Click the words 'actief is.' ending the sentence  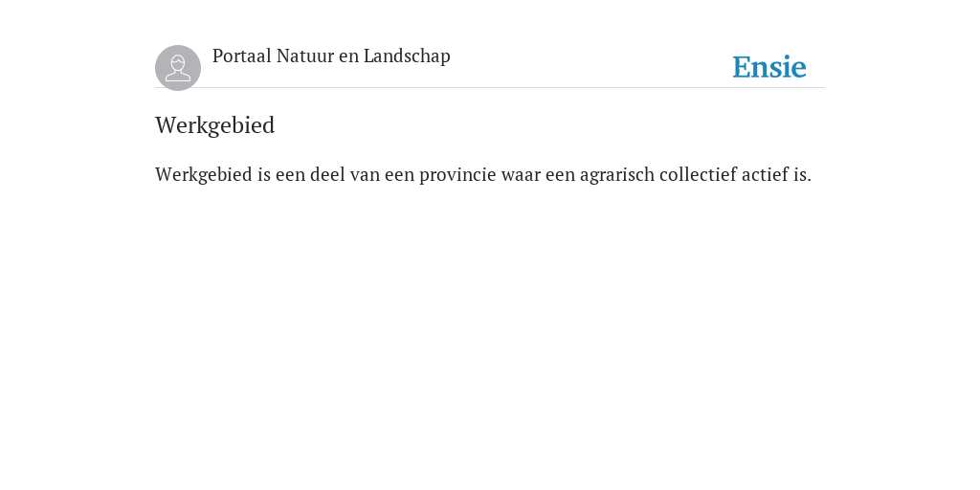tap(776, 174)
